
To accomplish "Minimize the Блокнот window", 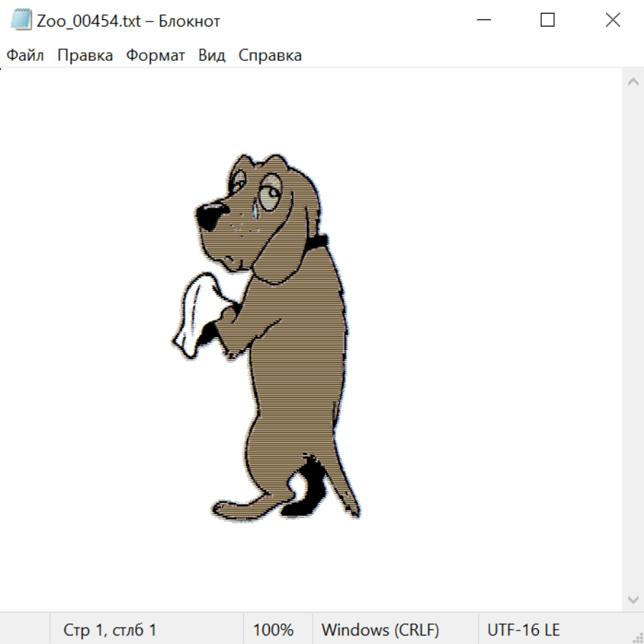I will 482,21.
